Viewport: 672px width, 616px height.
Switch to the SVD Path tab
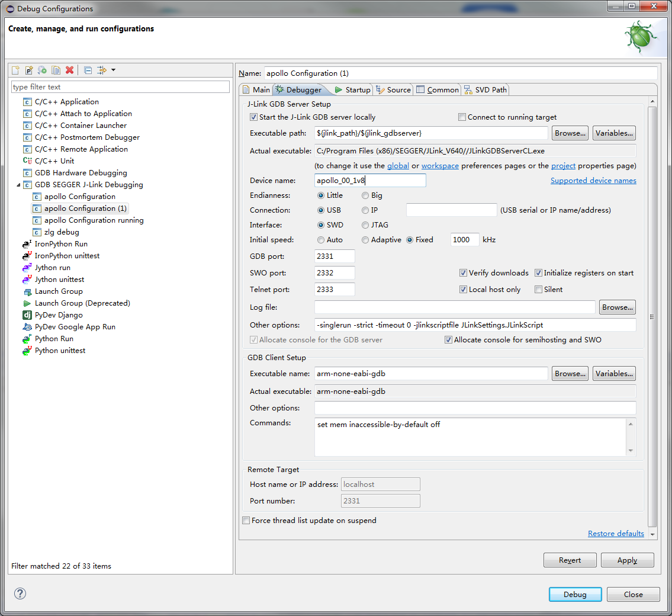[x=485, y=89]
